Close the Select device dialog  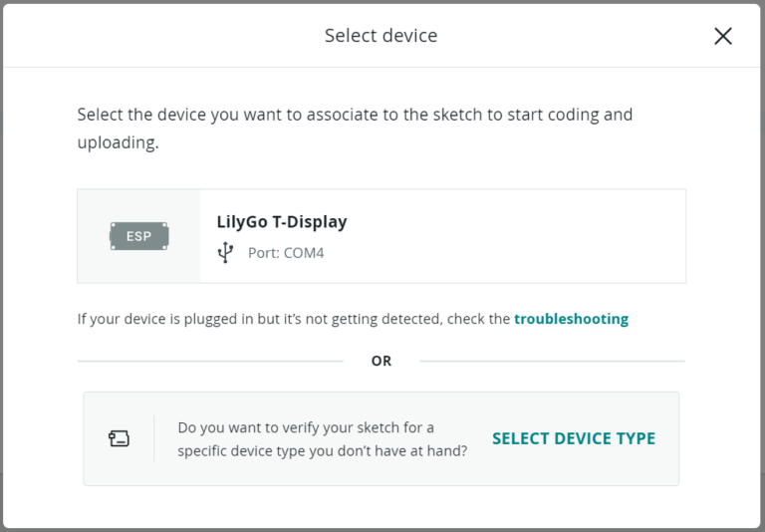(x=723, y=36)
